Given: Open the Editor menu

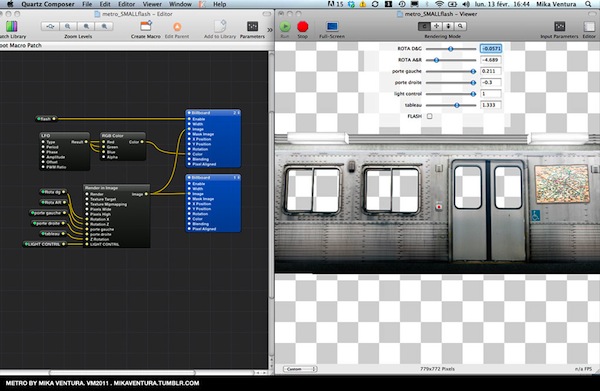Looking at the screenshot, I should (x=126, y=4).
